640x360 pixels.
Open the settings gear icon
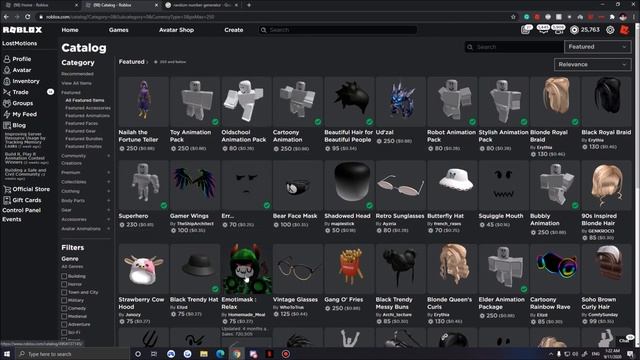coord(610,30)
